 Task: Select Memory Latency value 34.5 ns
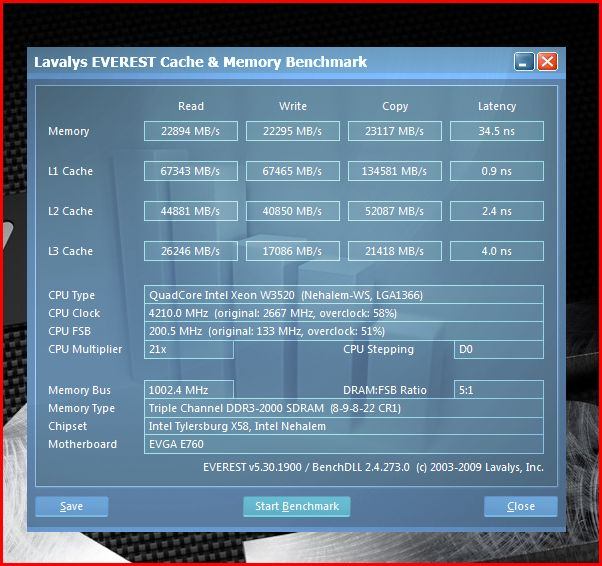[497, 131]
